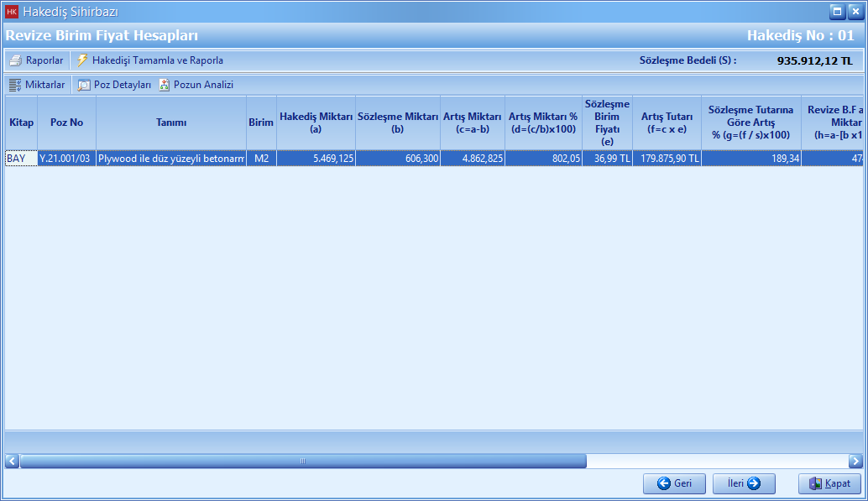The width and height of the screenshot is (868, 501).
Task: Click the İleri next button
Action: tap(744, 483)
